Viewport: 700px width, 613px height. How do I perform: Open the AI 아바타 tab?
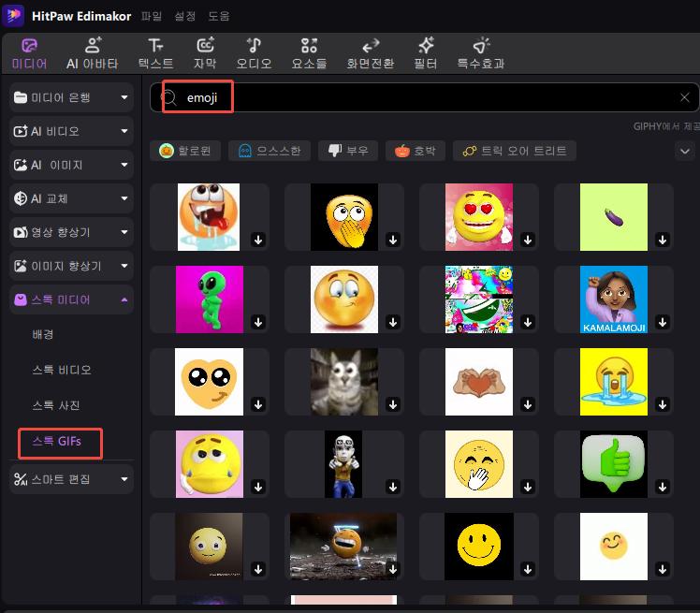pyautogui.click(x=93, y=53)
